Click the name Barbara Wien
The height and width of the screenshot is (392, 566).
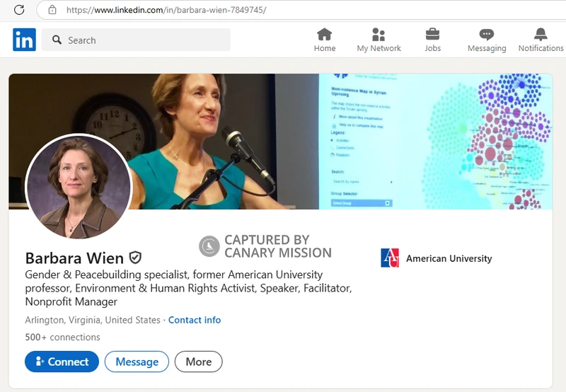pos(74,258)
